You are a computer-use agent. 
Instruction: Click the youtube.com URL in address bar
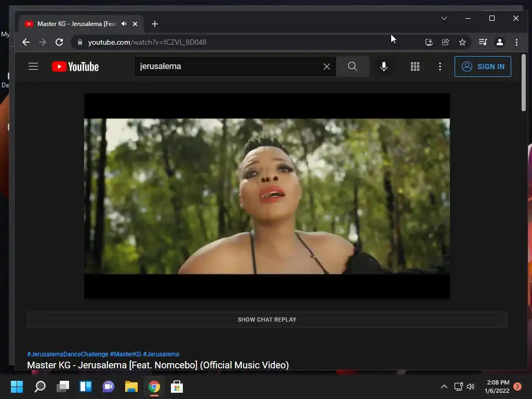[147, 42]
